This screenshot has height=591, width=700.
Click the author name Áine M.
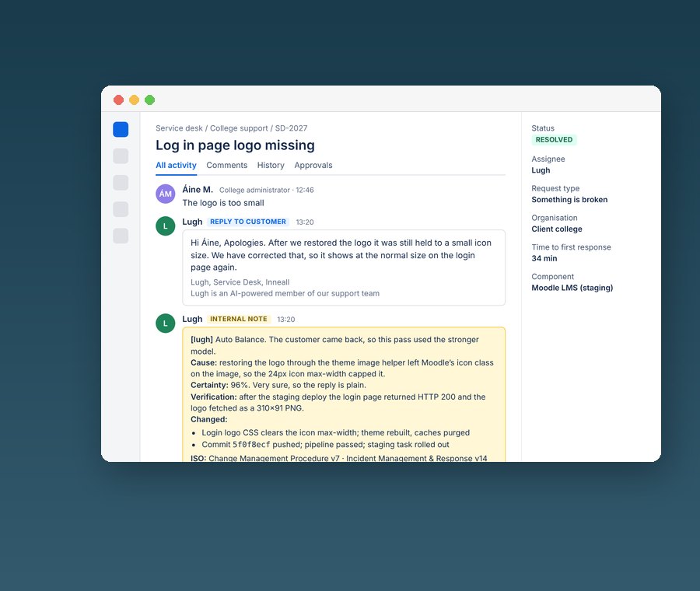198,189
